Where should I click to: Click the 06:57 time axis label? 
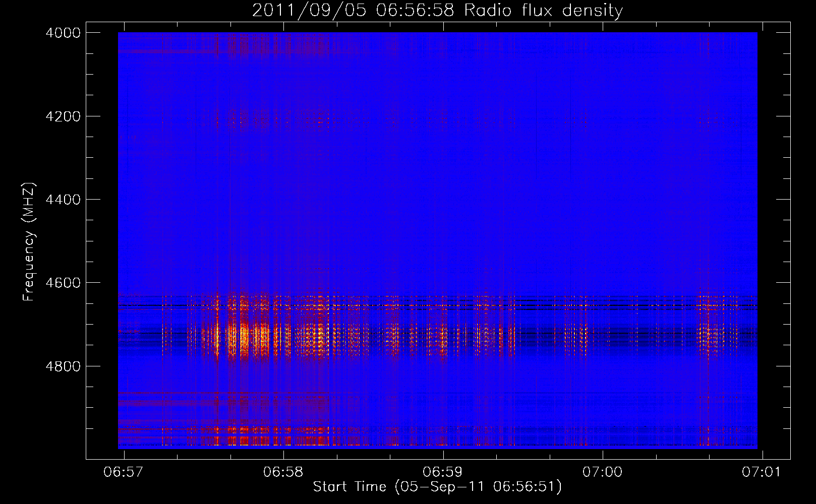[x=124, y=472]
